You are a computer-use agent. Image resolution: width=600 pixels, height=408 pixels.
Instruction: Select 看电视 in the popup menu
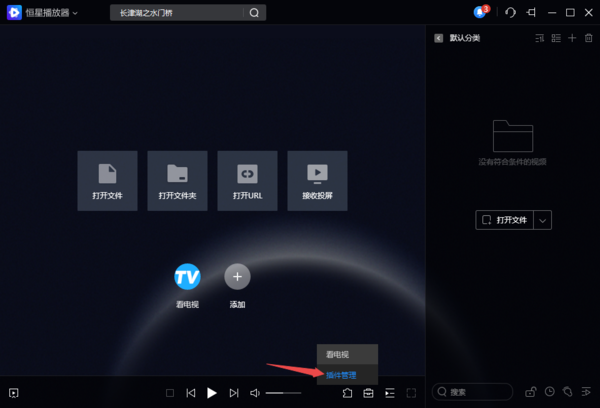click(347, 354)
